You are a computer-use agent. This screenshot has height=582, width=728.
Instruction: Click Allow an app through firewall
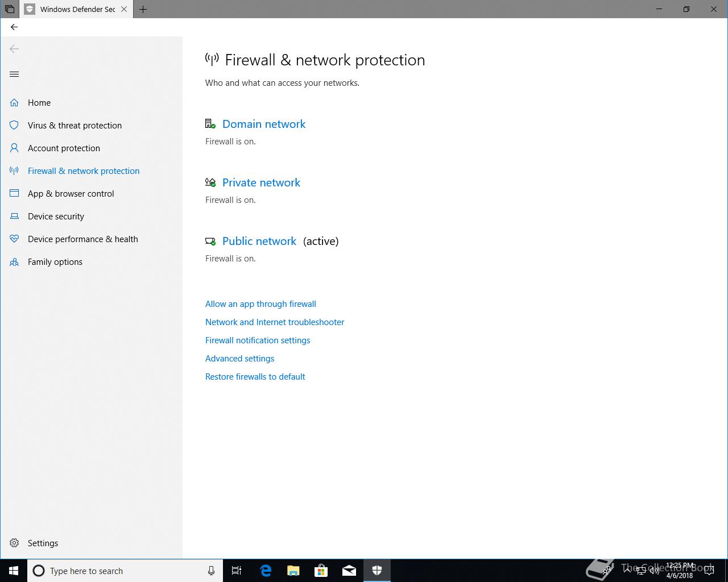click(x=260, y=304)
